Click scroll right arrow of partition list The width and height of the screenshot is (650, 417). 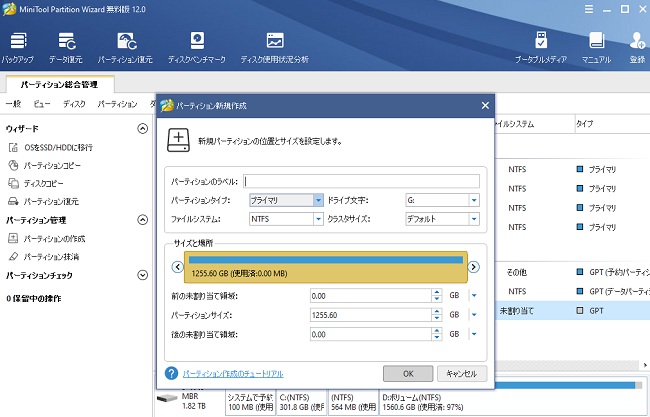[x=645, y=365]
